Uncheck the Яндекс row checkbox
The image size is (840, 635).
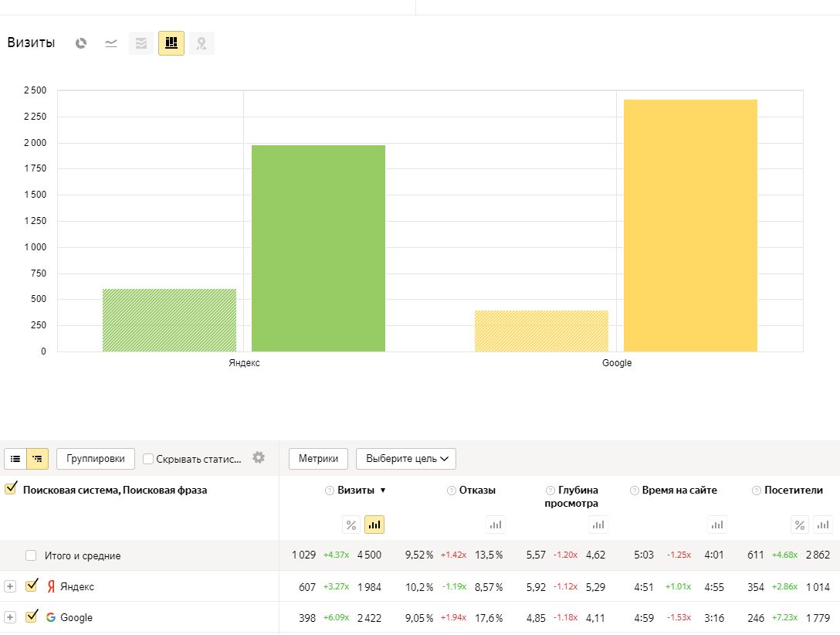32,585
